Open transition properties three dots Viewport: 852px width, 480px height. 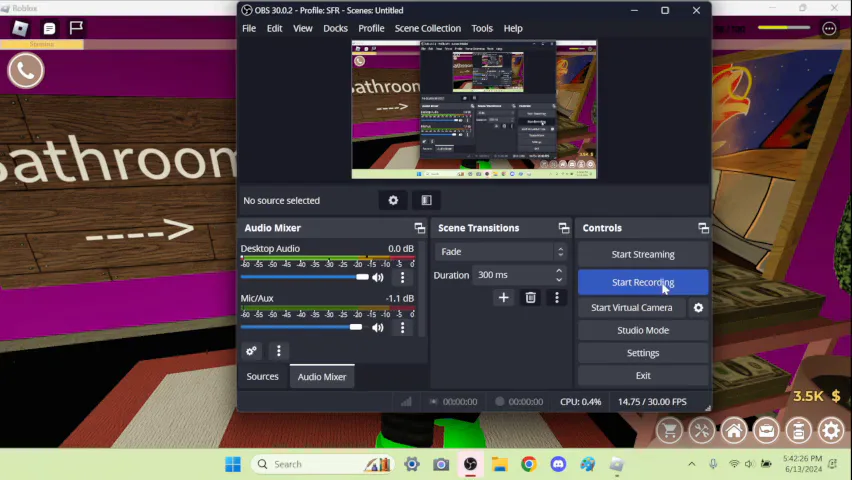tap(556, 297)
